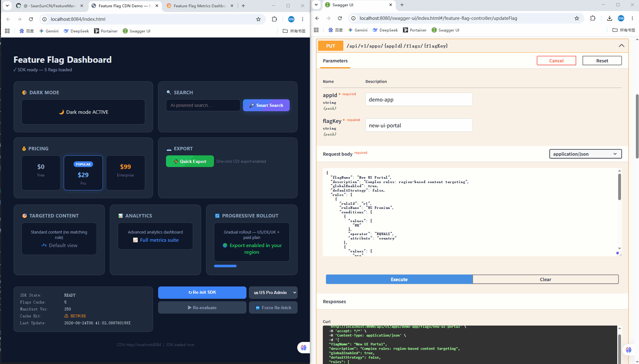
Task: Go back in the Swagger UI window
Action: [317, 18]
